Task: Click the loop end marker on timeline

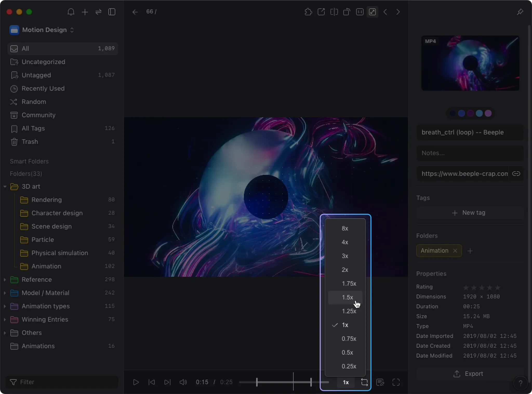Action: [x=311, y=382]
